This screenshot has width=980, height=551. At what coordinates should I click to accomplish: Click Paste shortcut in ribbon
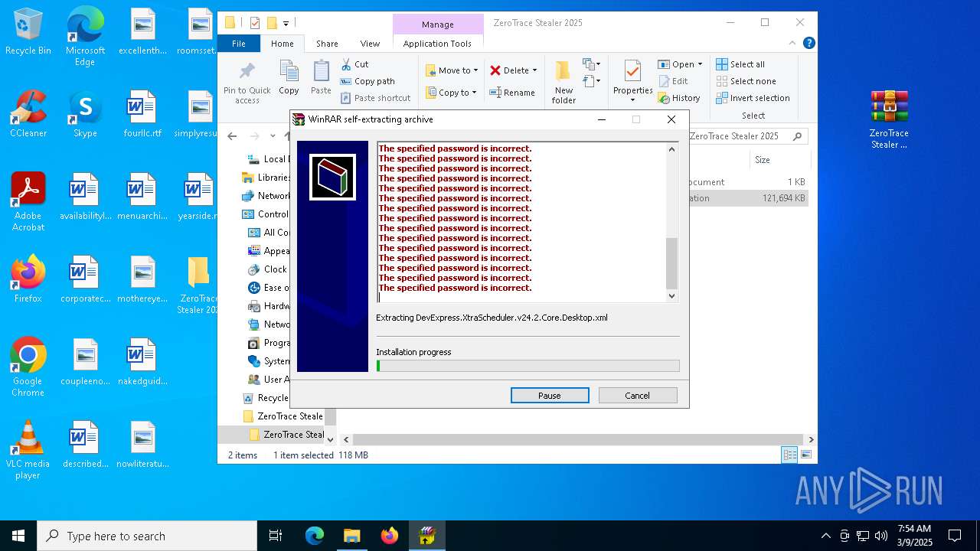click(x=375, y=98)
